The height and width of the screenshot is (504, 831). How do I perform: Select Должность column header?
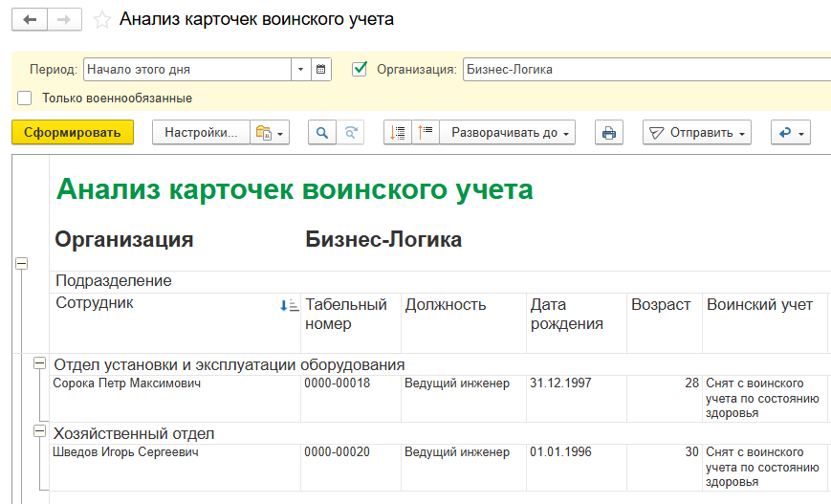[464, 323]
